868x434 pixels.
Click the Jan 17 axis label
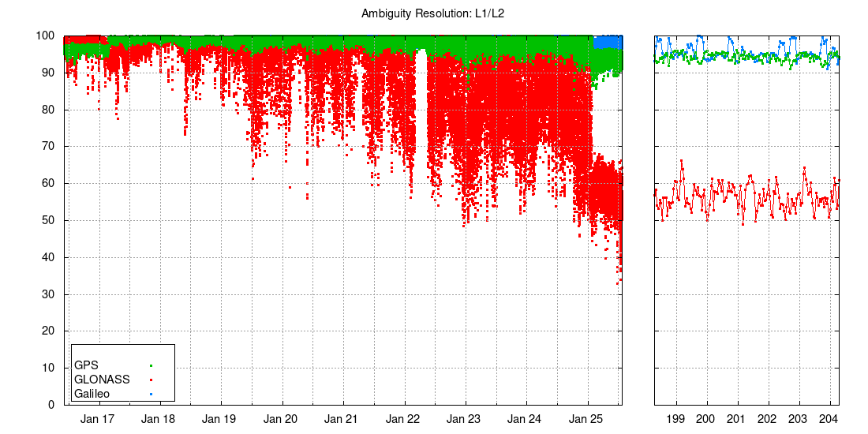point(99,418)
